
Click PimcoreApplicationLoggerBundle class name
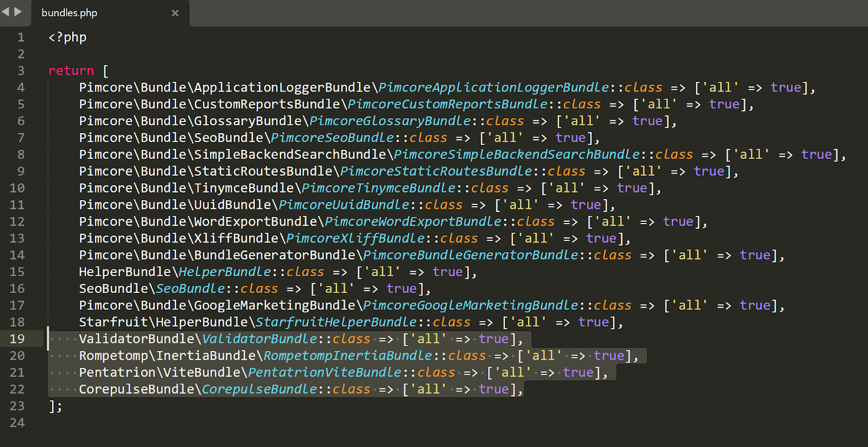tap(494, 88)
